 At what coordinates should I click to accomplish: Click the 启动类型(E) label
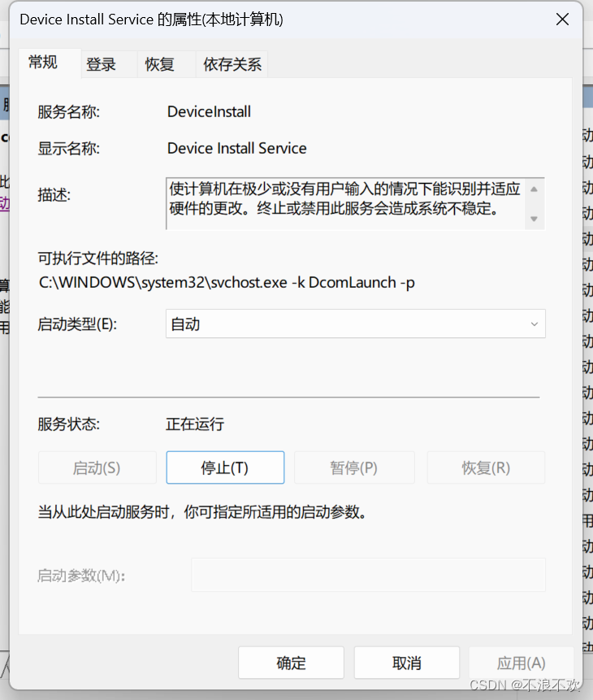(x=77, y=324)
